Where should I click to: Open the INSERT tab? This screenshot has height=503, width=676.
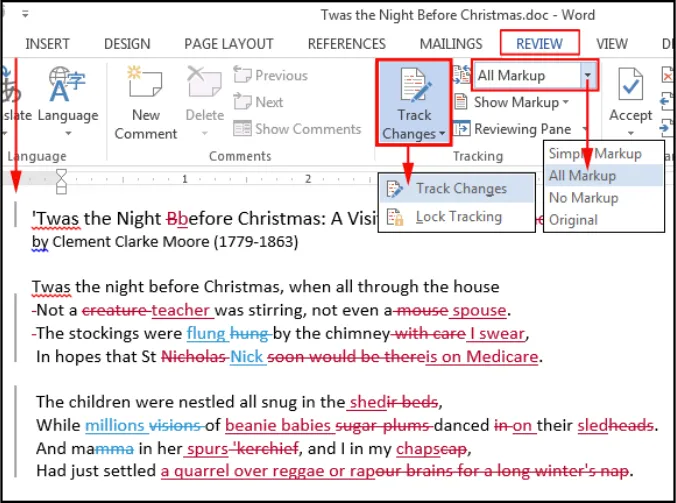pyautogui.click(x=47, y=44)
